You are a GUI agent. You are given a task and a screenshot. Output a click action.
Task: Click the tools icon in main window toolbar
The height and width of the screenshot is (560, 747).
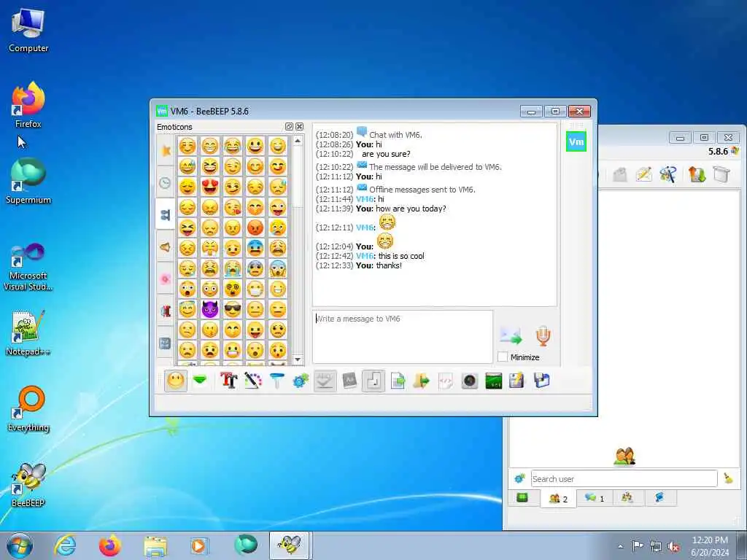click(668, 174)
